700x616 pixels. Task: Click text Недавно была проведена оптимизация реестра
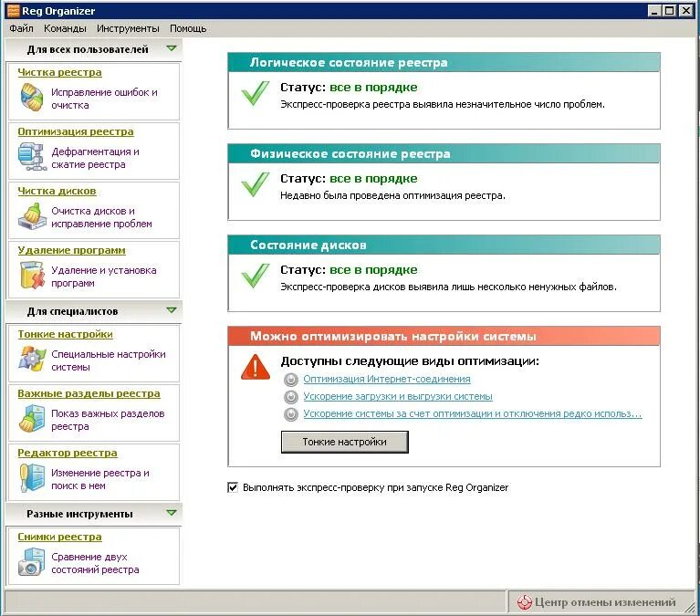click(x=392, y=195)
